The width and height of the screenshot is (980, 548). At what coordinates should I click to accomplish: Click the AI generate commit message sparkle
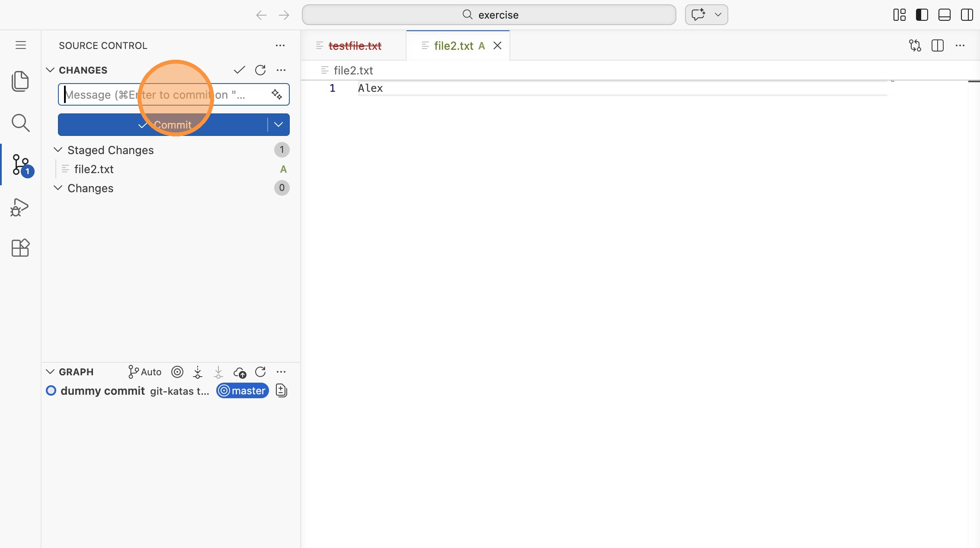click(x=277, y=94)
